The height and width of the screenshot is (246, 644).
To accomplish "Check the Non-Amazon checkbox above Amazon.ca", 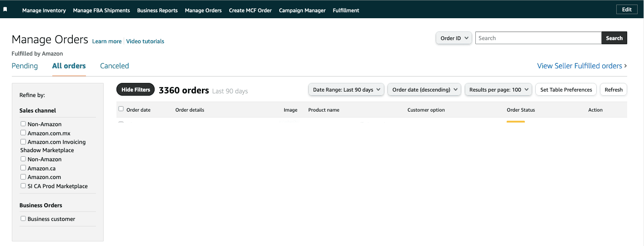I will click(x=23, y=159).
